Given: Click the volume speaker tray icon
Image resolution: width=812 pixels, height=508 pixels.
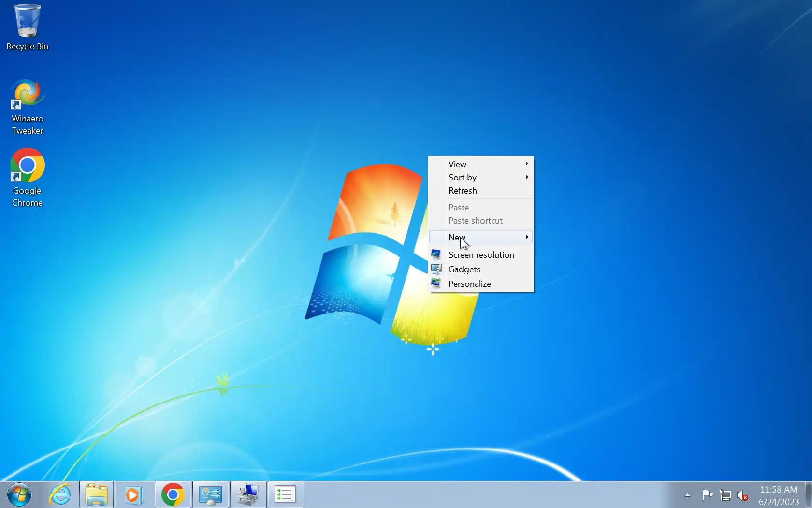Looking at the screenshot, I should pos(743,495).
